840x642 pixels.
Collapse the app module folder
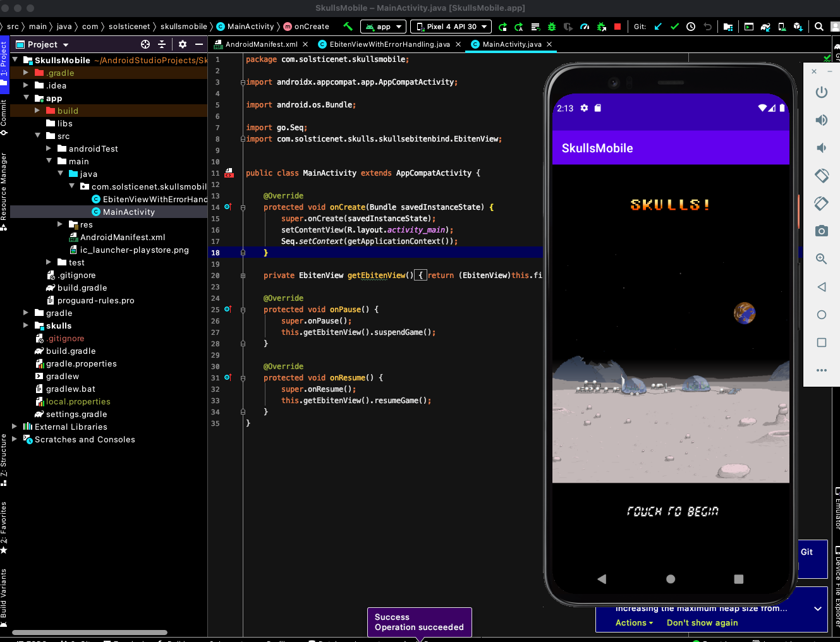click(x=26, y=98)
